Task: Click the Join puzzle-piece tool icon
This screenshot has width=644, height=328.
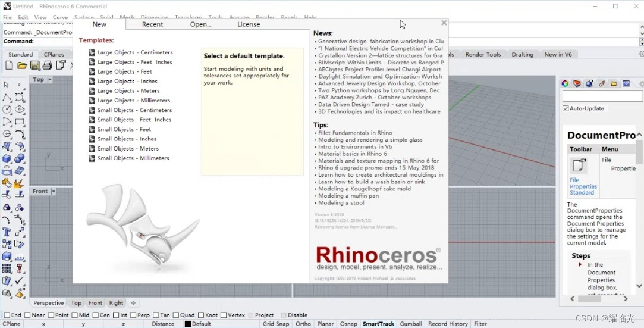Action: [x=7, y=183]
